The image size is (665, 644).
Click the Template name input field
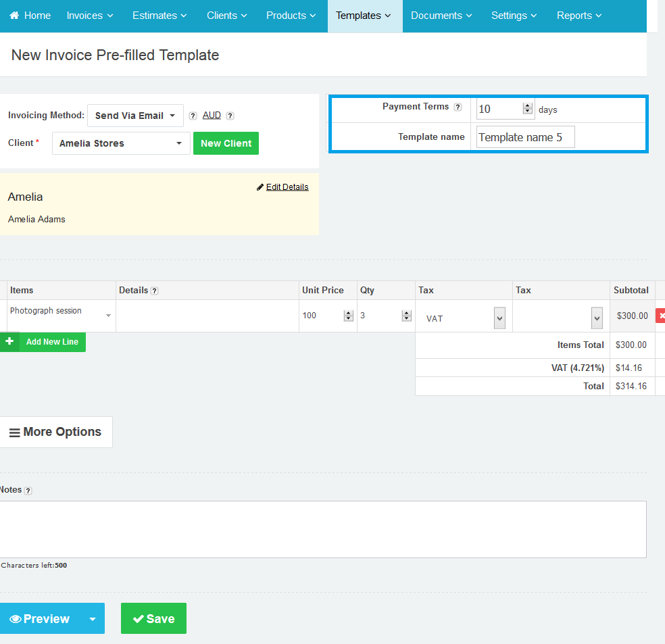525,137
